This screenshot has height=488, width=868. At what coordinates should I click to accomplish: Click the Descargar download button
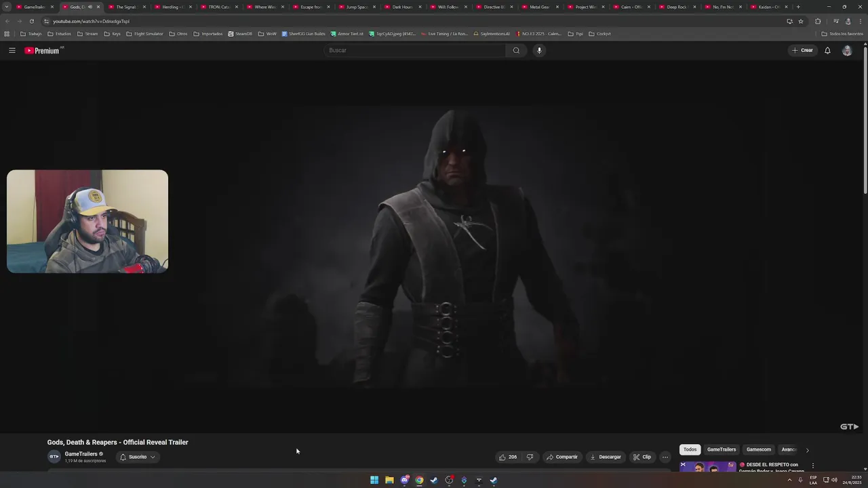[x=606, y=457]
